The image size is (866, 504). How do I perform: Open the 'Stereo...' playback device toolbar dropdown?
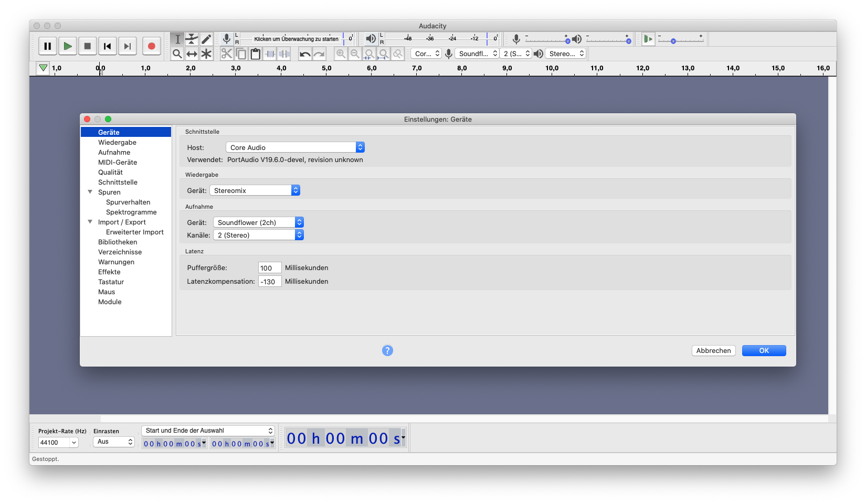pyautogui.click(x=565, y=53)
